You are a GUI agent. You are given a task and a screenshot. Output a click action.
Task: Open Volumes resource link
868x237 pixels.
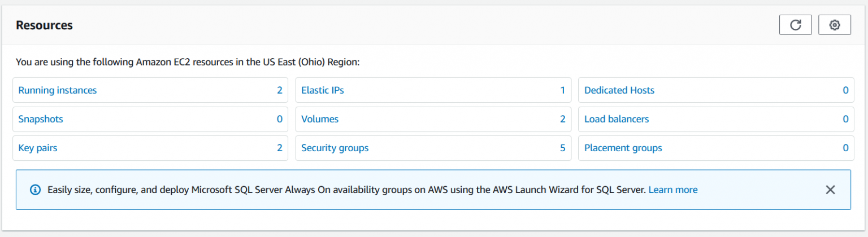tap(320, 119)
